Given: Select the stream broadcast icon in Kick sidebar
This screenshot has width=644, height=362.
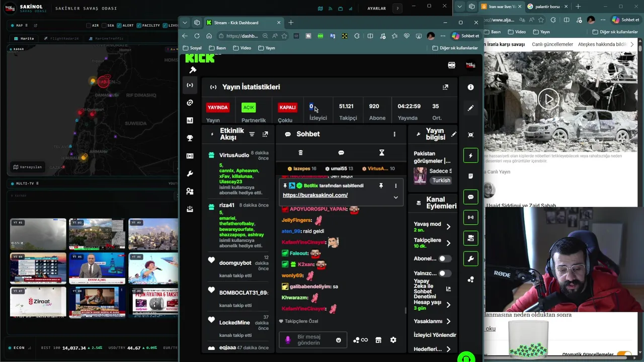Looking at the screenshot, I should (190, 85).
